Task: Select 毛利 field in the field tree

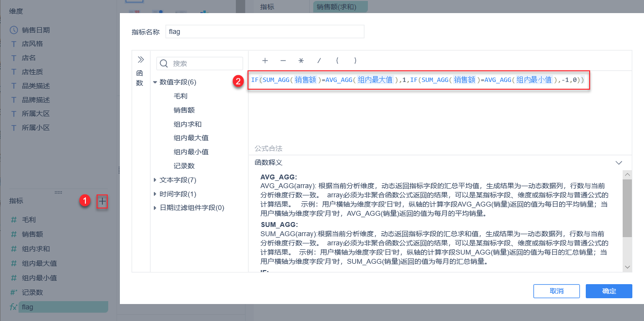Action: 181,96
